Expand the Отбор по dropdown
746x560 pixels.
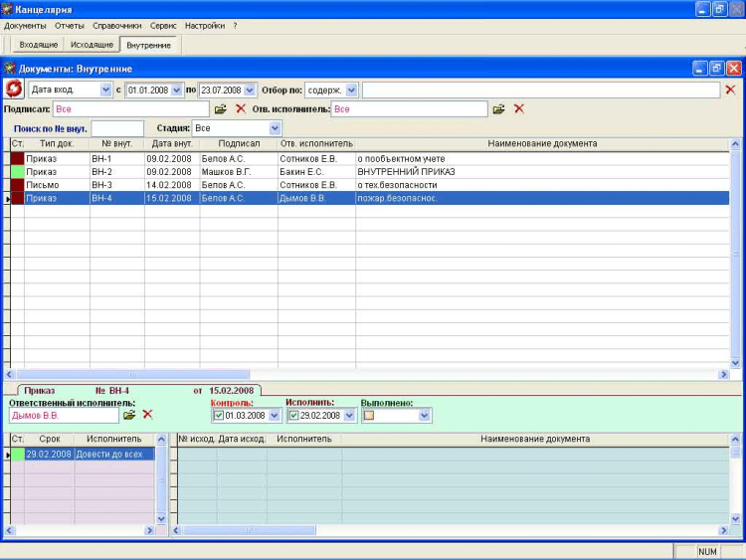coord(350,90)
